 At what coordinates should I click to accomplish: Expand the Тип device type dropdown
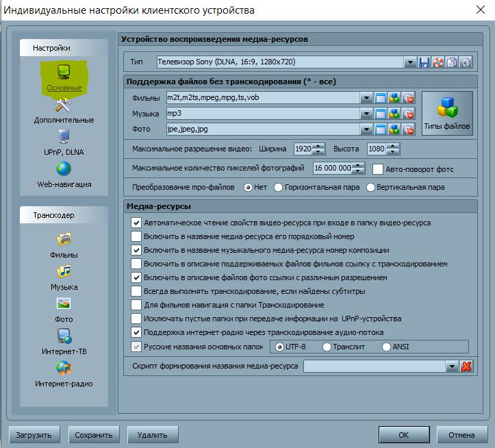click(x=410, y=62)
